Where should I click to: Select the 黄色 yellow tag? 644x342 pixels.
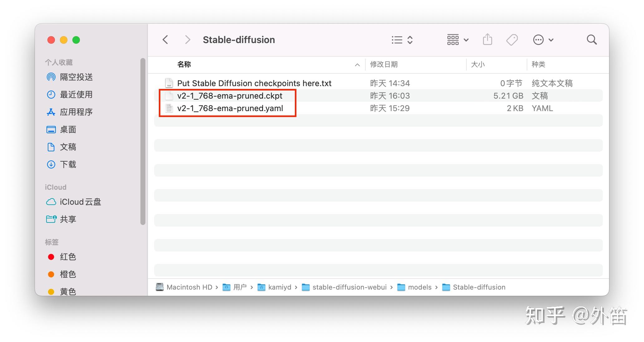click(x=68, y=291)
